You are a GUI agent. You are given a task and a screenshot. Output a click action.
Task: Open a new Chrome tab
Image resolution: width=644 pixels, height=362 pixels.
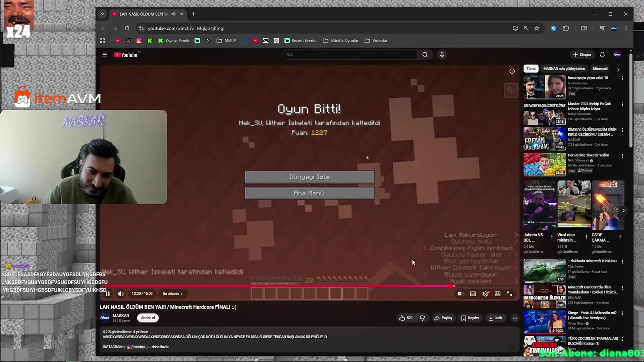(193, 14)
